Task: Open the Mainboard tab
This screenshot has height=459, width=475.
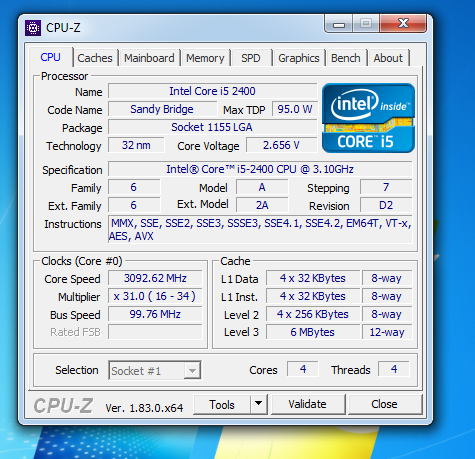Action: (149, 58)
